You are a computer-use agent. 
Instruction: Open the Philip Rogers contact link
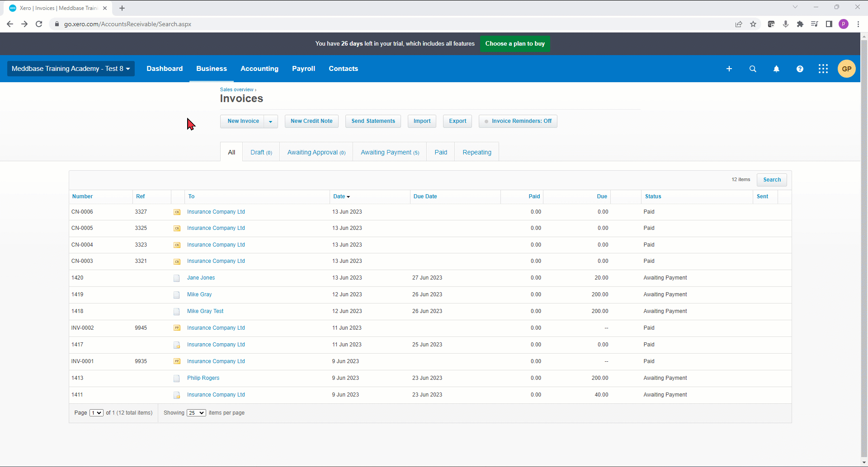(203, 378)
